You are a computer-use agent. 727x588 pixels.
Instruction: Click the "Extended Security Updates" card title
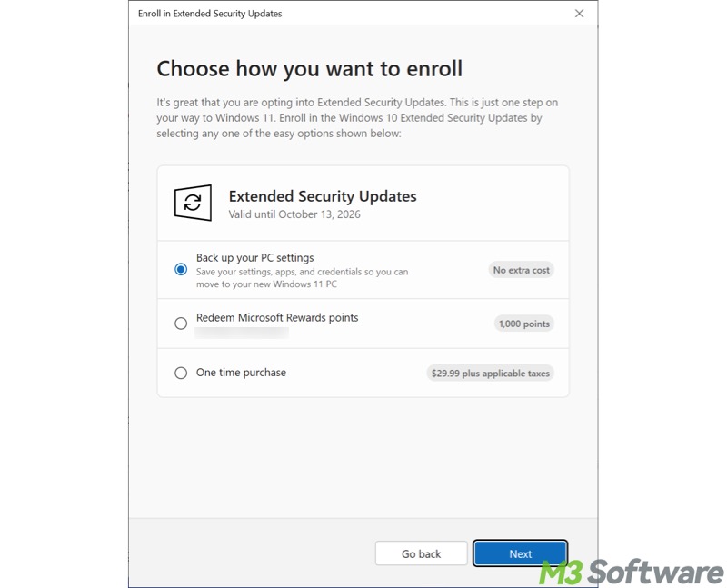(x=323, y=196)
